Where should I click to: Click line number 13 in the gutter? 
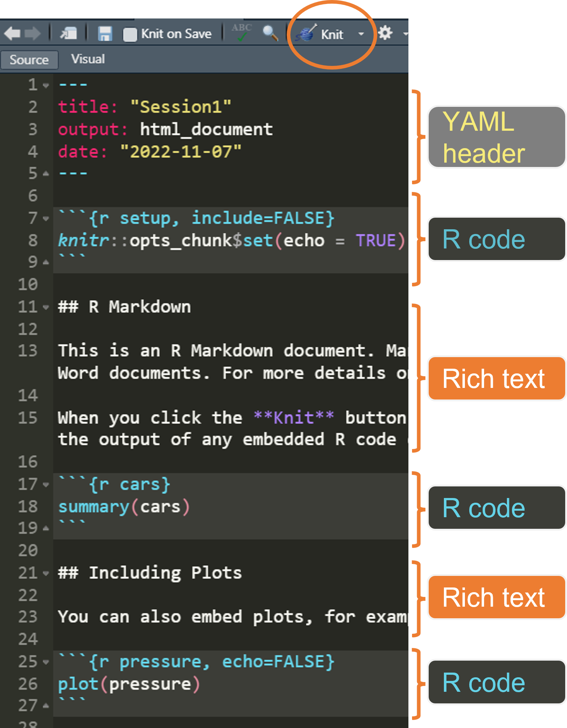click(x=28, y=351)
